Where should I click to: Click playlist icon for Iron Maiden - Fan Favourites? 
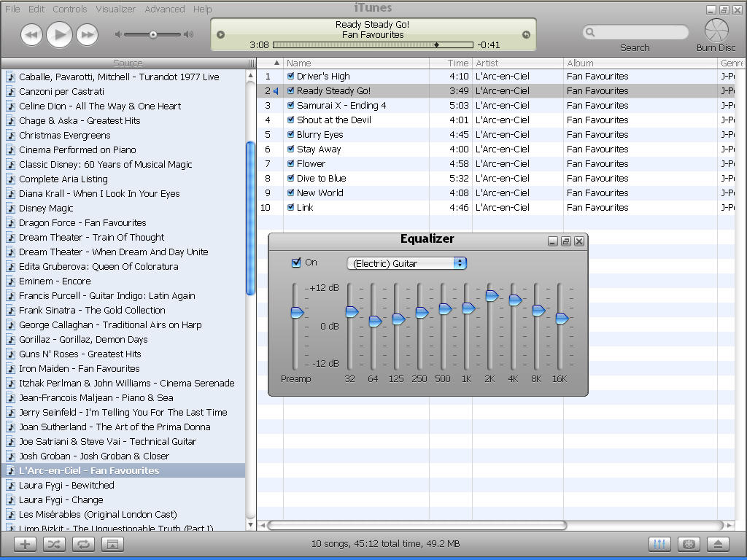pyautogui.click(x=10, y=369)
